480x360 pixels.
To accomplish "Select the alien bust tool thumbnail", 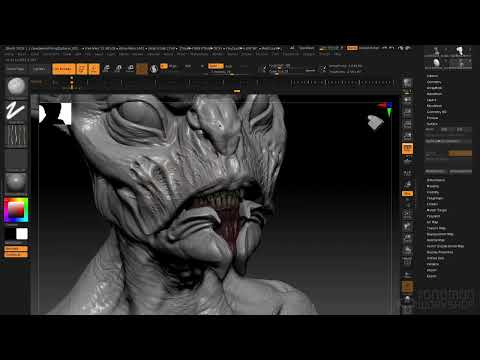I will pos(460,51).
